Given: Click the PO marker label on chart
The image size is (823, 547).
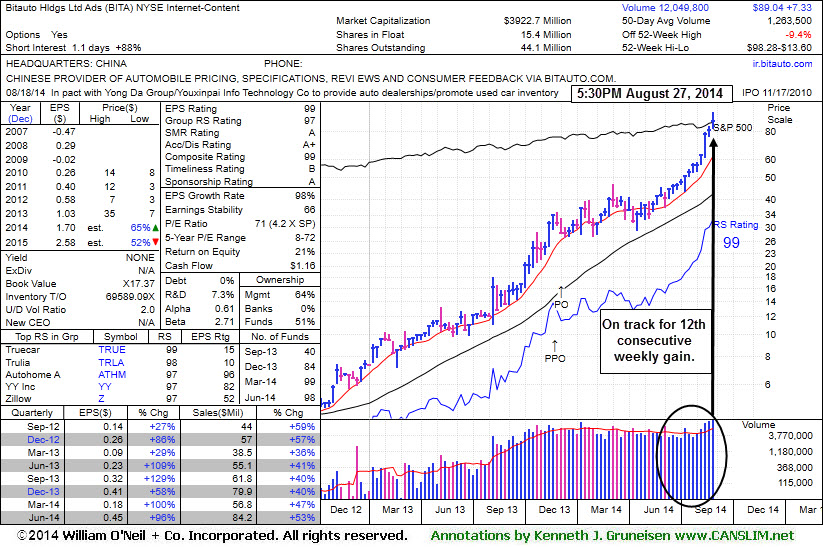Looking at the screenshot, I should [561, 304].
